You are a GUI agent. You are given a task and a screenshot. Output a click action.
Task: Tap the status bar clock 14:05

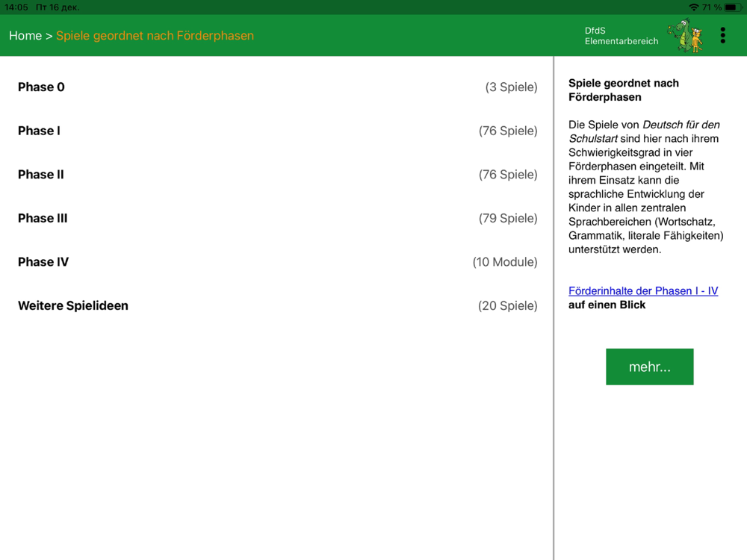(16, 7)
